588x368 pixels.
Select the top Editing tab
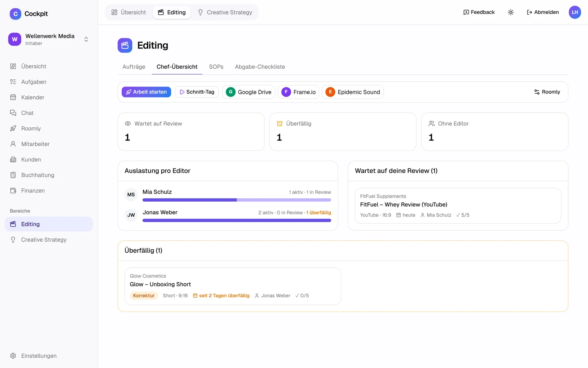(172, 12)
